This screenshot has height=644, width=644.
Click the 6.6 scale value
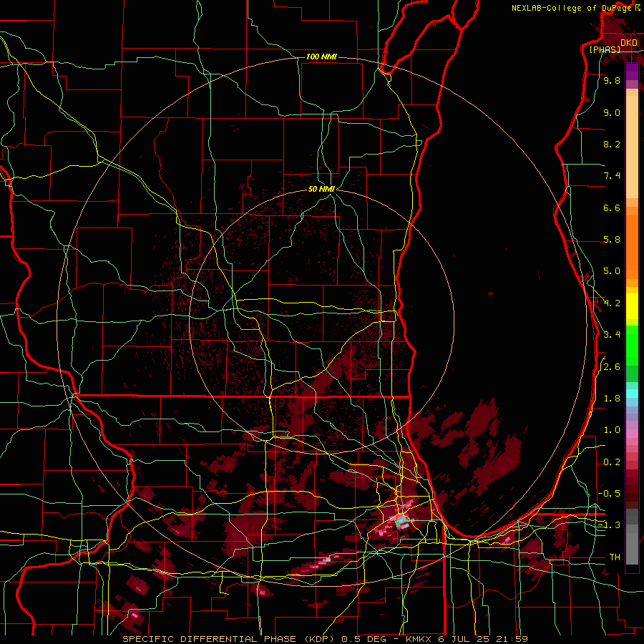point(612,208)
